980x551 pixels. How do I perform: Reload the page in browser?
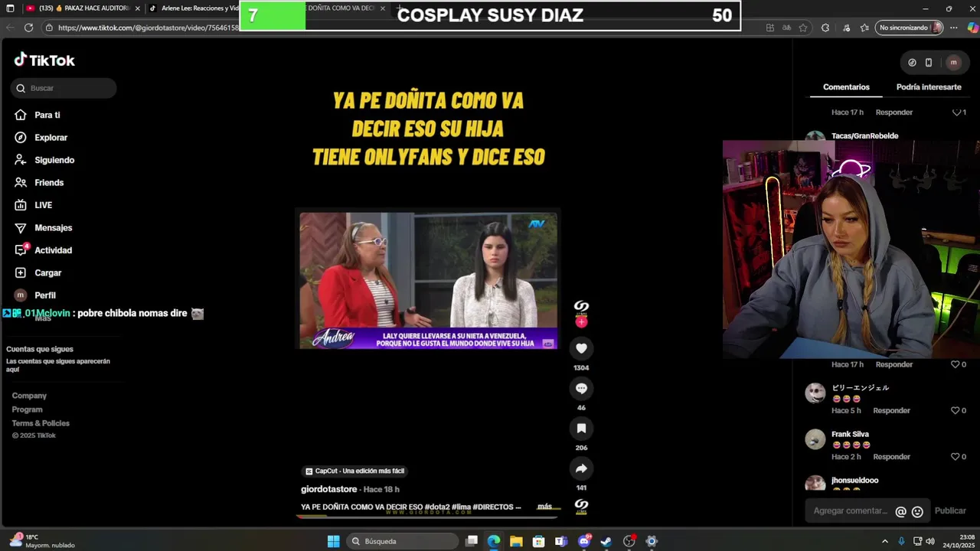[28, 28]
